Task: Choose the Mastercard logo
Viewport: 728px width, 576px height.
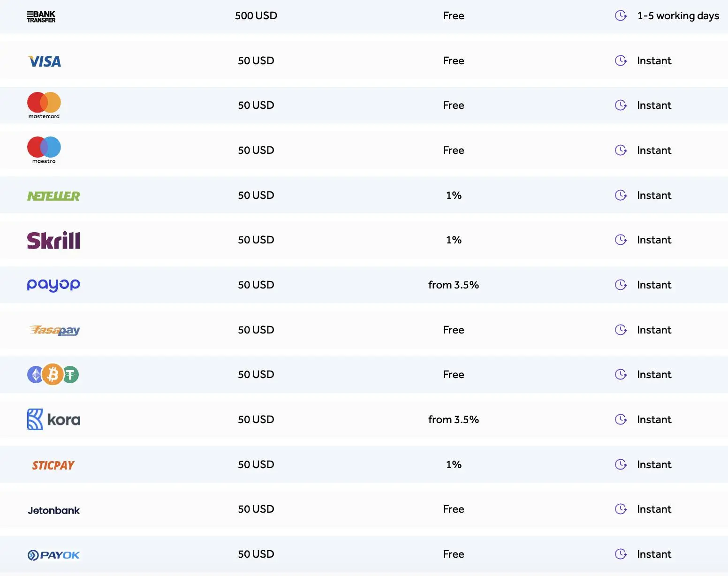Action: (44, 106)
